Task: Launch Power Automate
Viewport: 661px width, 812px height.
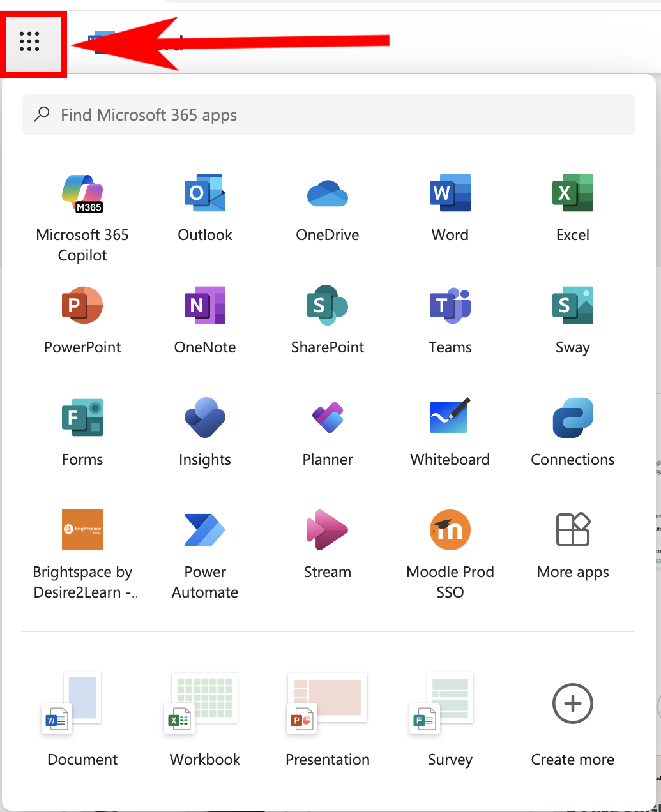Action: (x=205, y=555)
